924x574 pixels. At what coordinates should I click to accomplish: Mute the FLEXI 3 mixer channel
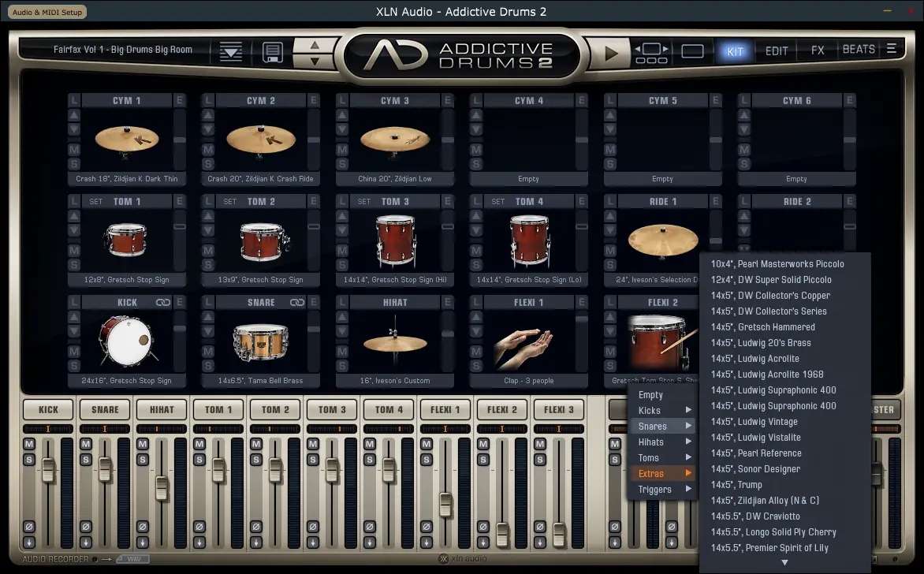coord(540,444)
